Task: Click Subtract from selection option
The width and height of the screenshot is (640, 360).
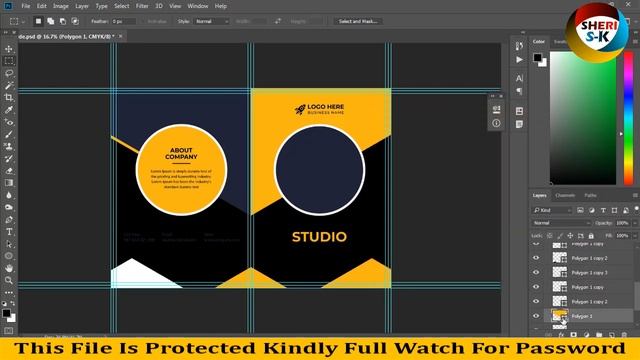Action: point(63,21)
